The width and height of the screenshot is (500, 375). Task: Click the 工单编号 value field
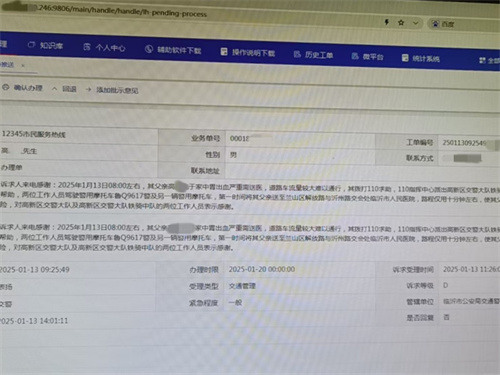coord(469,143)
